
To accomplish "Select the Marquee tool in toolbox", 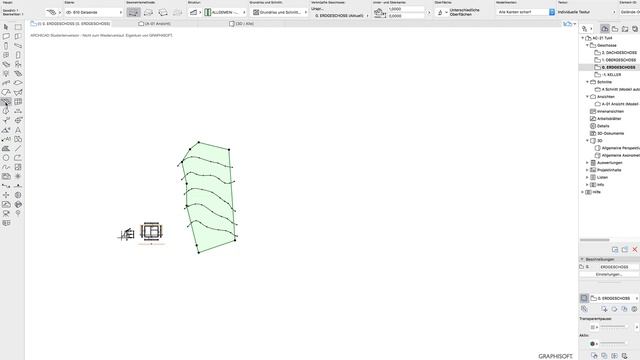I will point(18,27).
